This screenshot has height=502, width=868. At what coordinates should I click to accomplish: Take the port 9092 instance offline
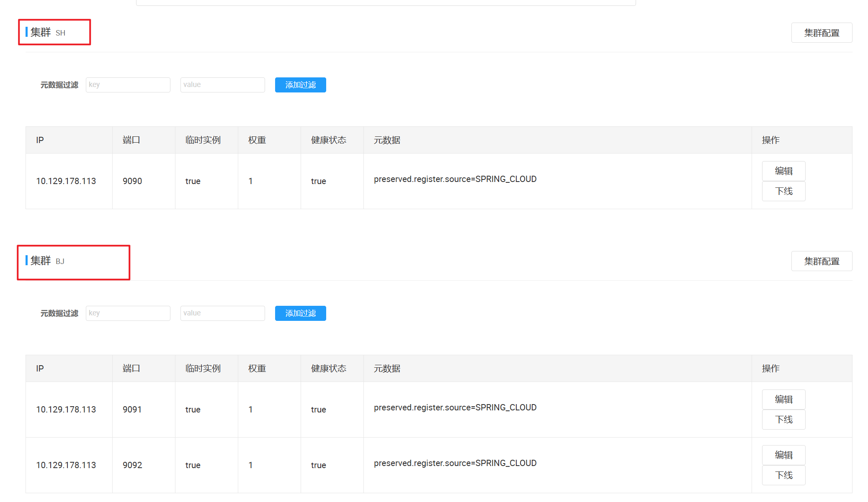[x=783, y=475]
